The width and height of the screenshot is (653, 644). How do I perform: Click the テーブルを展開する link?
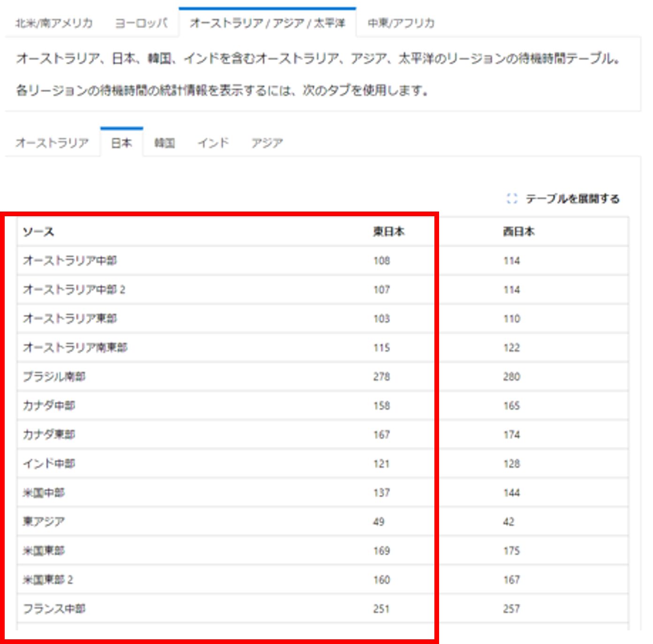coord(572,199)
